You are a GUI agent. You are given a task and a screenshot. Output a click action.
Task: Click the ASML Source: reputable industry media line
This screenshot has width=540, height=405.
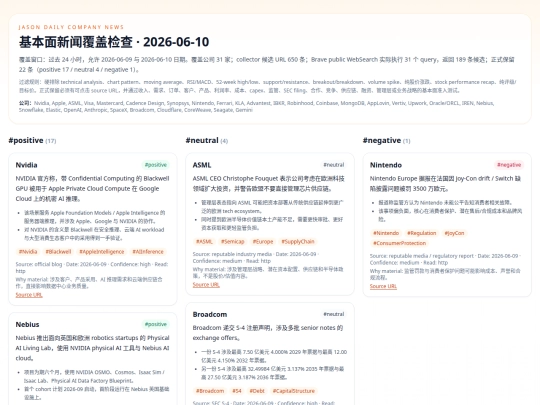click(256, 257)
